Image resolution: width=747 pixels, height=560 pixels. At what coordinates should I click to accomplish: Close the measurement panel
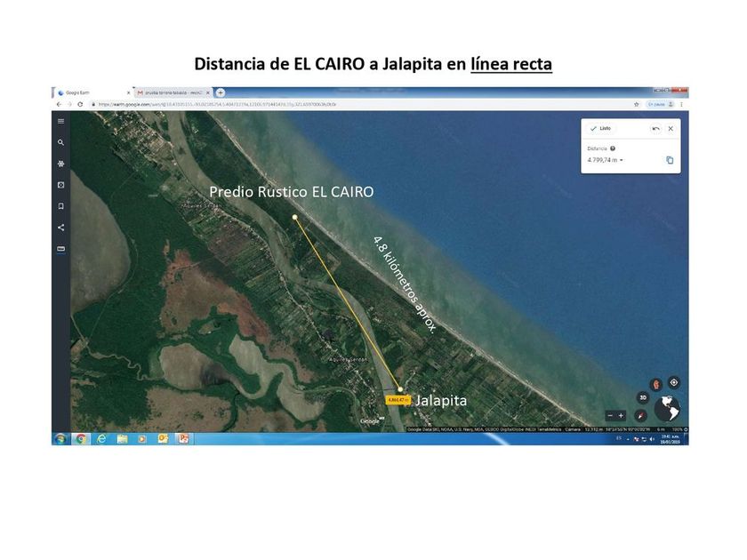(671, 128)
